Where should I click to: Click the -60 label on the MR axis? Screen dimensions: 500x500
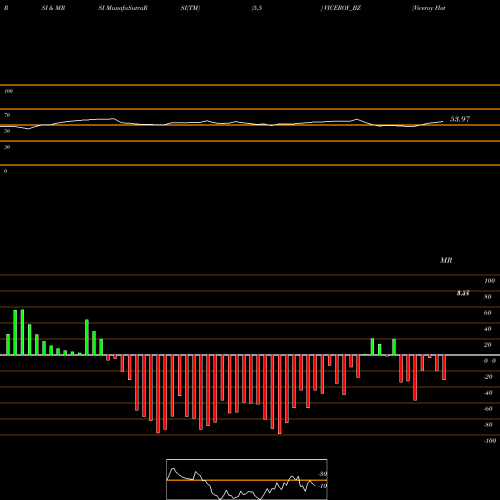click(x=488, y=409)
